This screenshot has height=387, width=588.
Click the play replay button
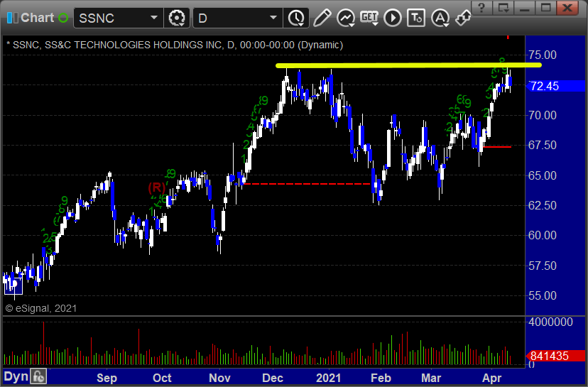(393, 18)
